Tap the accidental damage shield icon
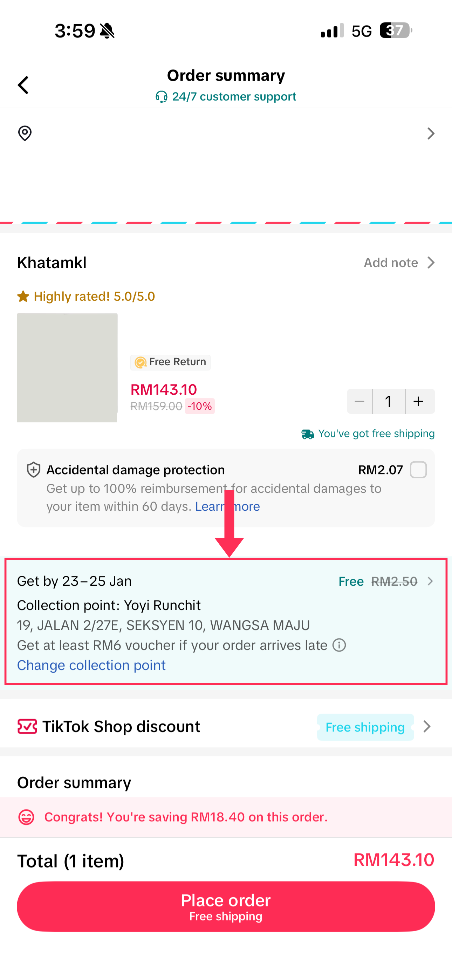 [34, 469]
